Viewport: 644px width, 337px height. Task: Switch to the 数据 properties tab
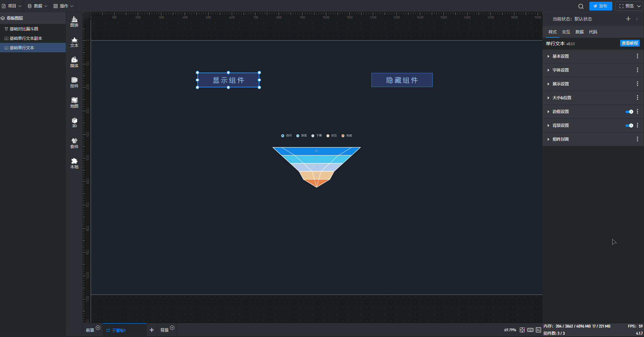[579, 32]
